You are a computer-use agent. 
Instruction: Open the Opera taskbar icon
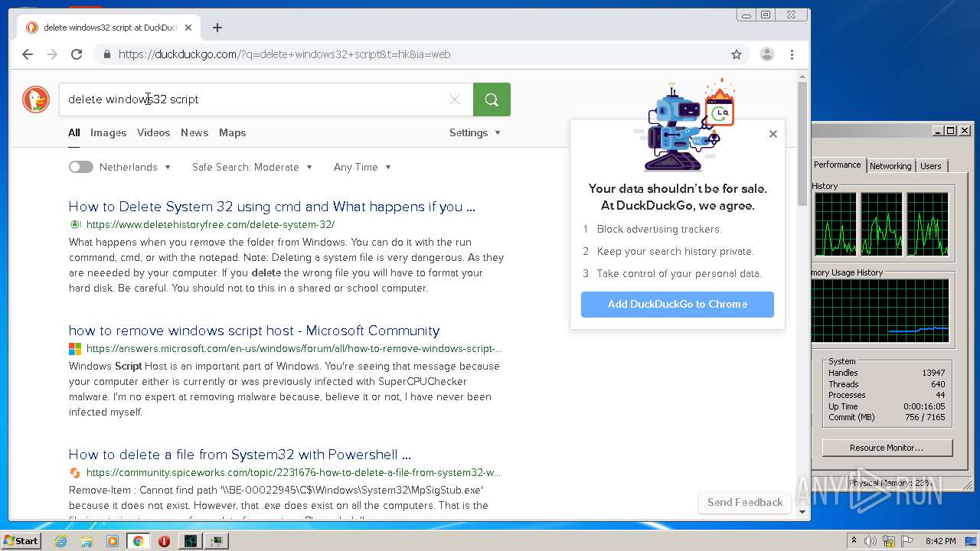click(x=164, y=541)
